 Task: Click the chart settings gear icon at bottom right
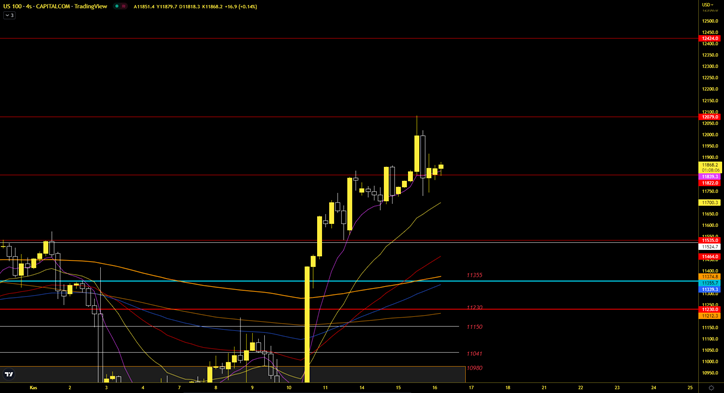(x=711, y=387)
